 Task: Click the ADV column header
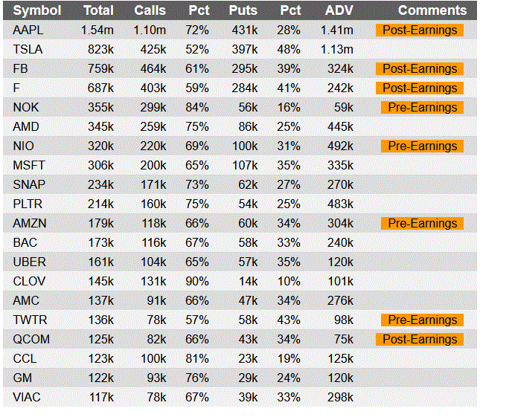[339, 10]
